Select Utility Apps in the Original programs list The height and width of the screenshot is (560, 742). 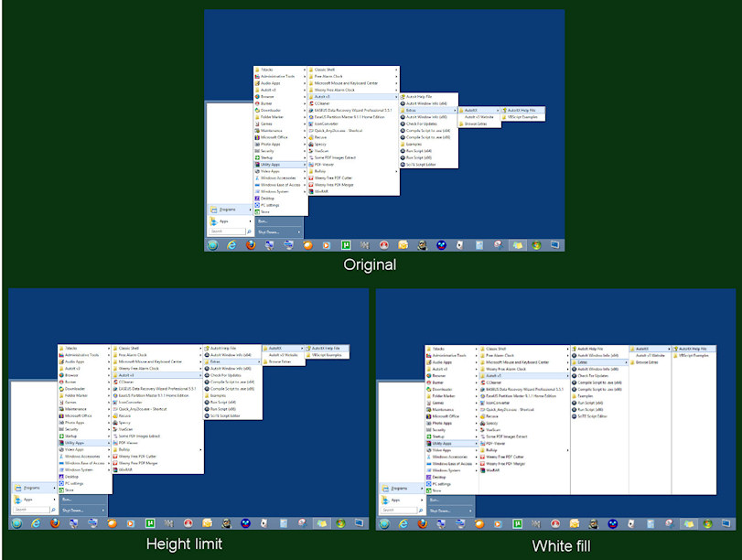coord(272,164)
